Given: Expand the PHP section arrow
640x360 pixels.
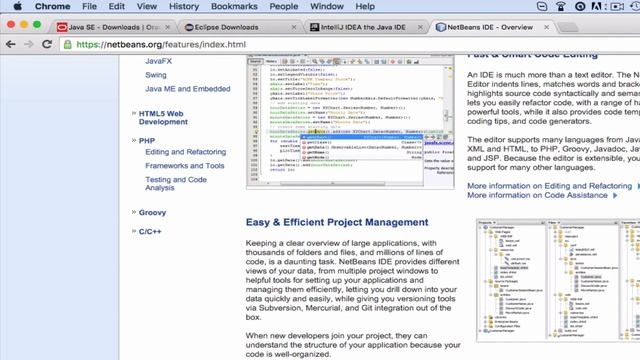Looking at the screenshot, I should [x=133, y=140].
